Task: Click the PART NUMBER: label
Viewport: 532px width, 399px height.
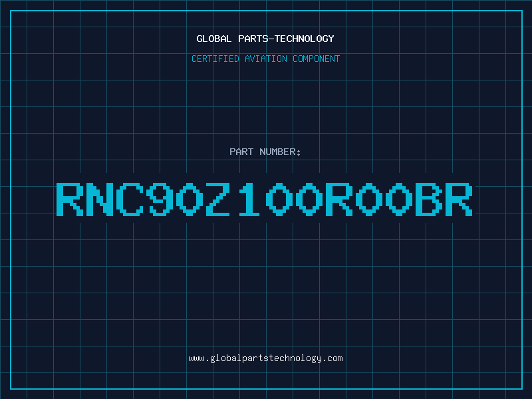Action: pyautogui.click(x=265, y=152)
